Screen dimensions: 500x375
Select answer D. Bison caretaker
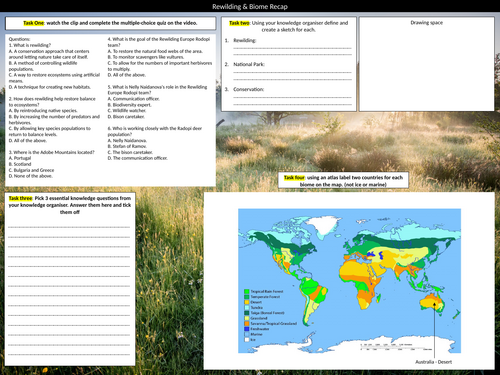click(x=126, y=117)
